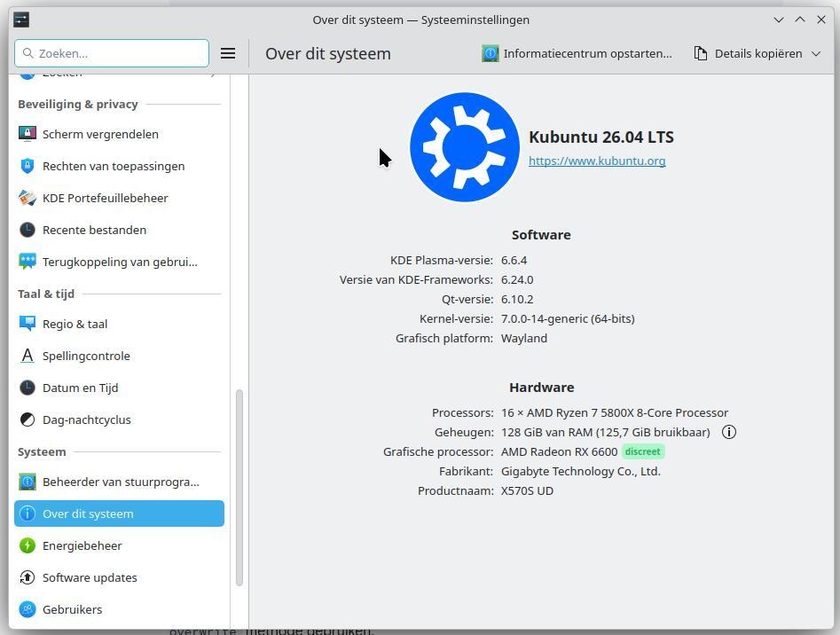
Task: Click the Details kopiëren button label
Action: pyautogui.click(x=758, y=53)
